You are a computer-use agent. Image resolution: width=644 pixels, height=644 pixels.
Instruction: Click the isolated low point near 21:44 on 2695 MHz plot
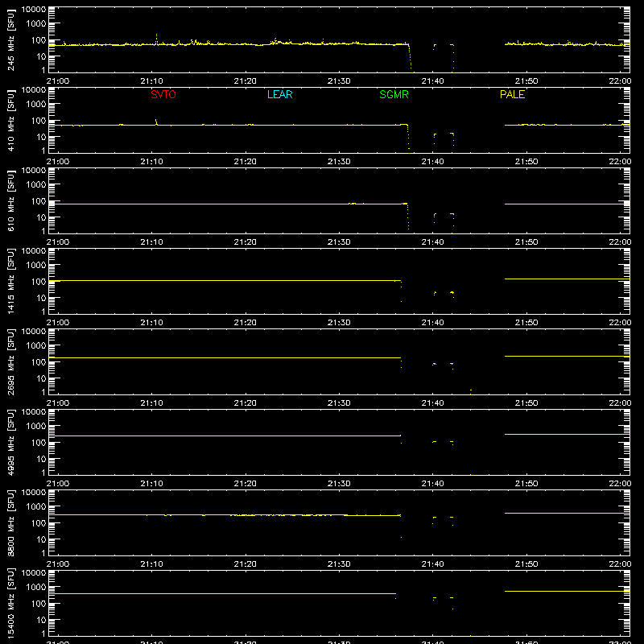(471, 390)
